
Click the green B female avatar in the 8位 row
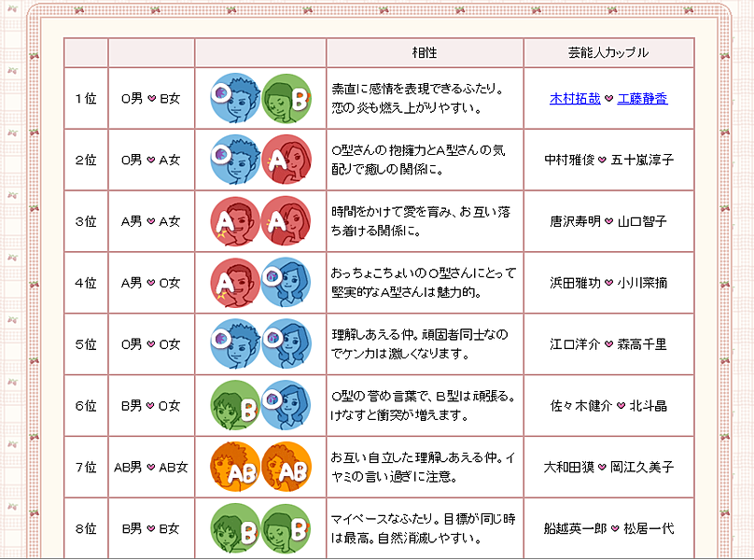(286, 528)
